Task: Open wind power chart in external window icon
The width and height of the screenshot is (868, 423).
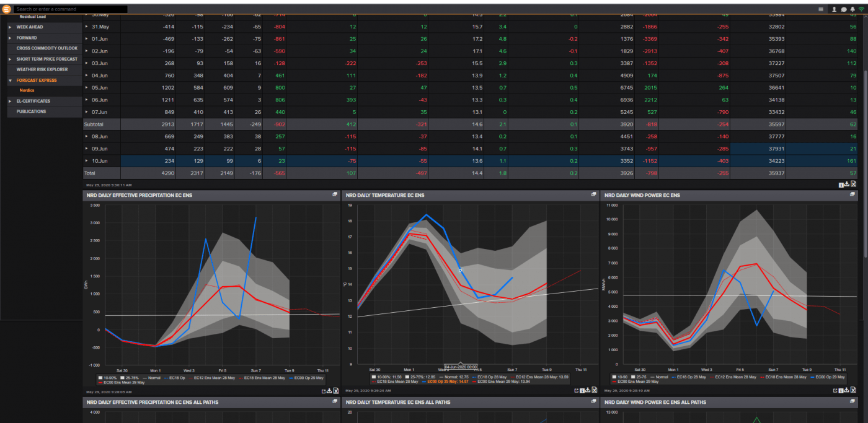Action: click(x=836, y=391)
